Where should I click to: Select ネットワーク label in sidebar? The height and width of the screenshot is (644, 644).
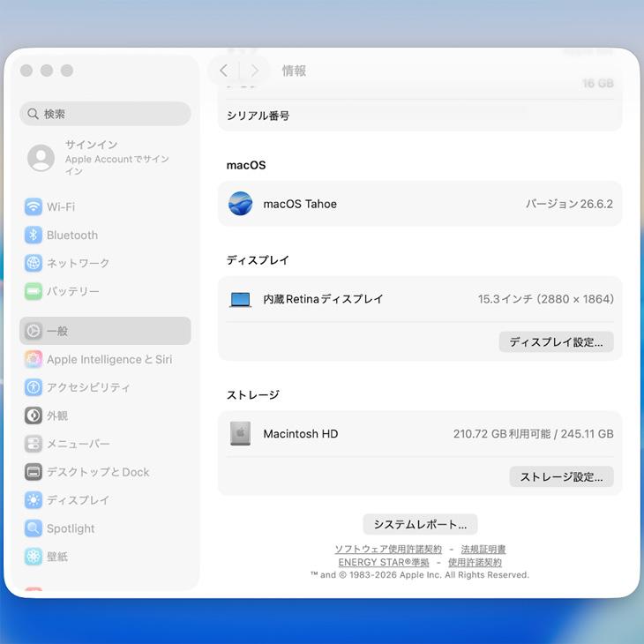[x=78, y=263]
